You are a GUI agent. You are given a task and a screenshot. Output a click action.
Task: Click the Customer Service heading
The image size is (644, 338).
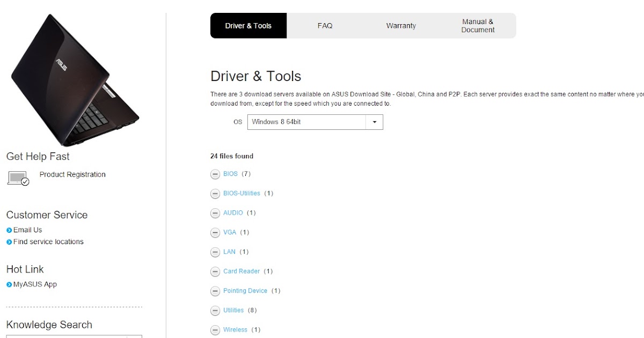(47, 215)
